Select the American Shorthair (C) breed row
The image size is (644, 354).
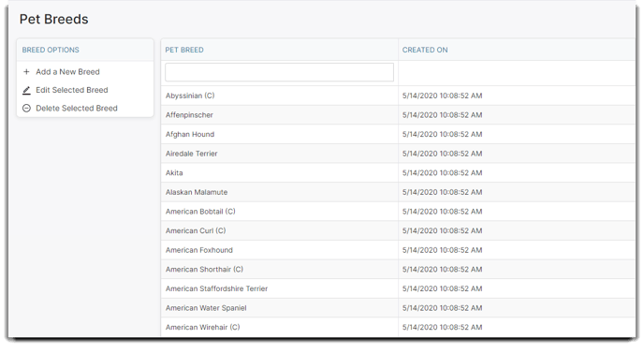398,270
